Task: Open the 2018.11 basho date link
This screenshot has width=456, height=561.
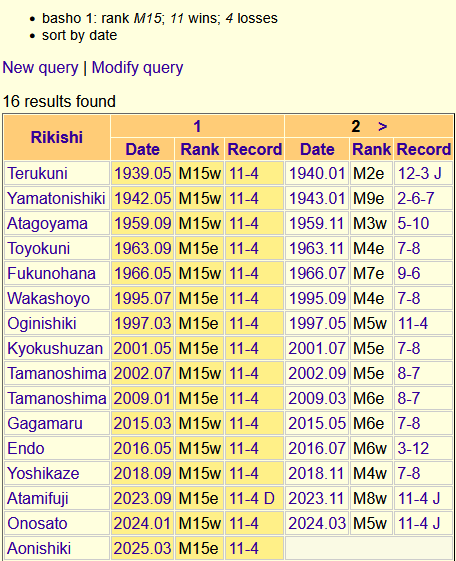Action: [x=316, y=473]
